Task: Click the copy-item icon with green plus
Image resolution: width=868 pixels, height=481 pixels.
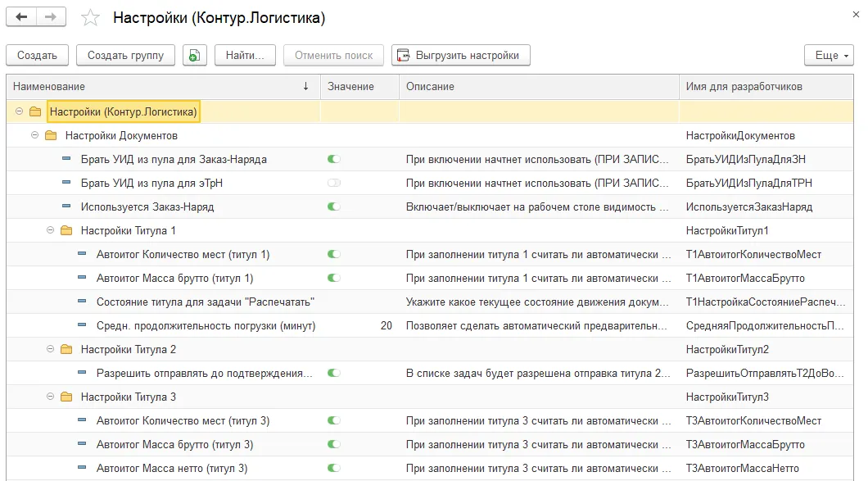Action: 195,56
